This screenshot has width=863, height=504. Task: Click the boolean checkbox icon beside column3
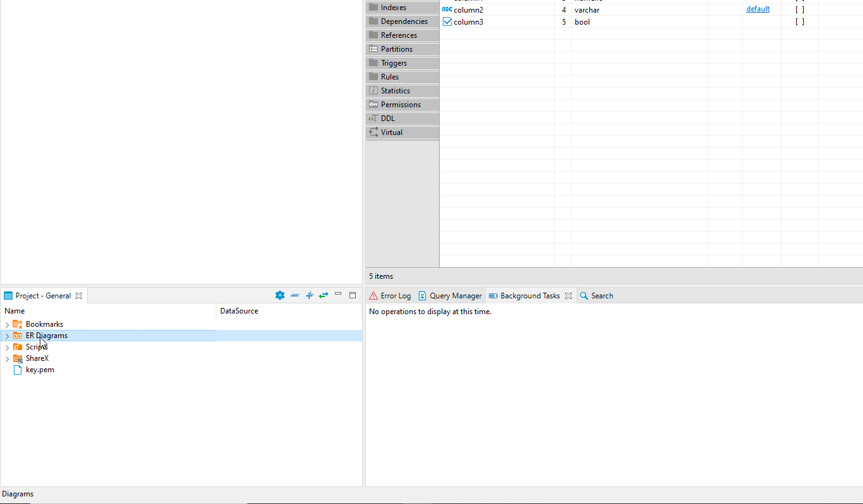click(447, 21)
